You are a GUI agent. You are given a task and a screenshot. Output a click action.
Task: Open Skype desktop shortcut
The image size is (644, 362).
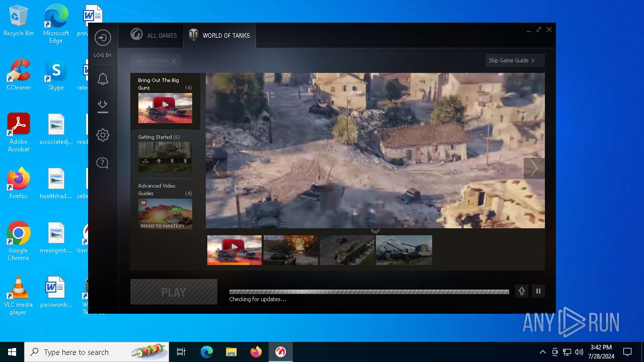[56, 75]
